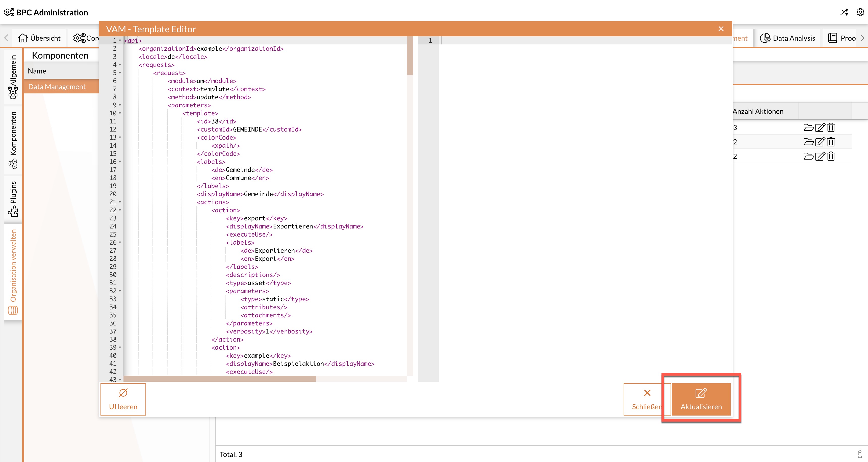This screenshot has width=868, height=462.
Task: Click the shuffle icon in the top bar
Action: (x=845, y=12)
